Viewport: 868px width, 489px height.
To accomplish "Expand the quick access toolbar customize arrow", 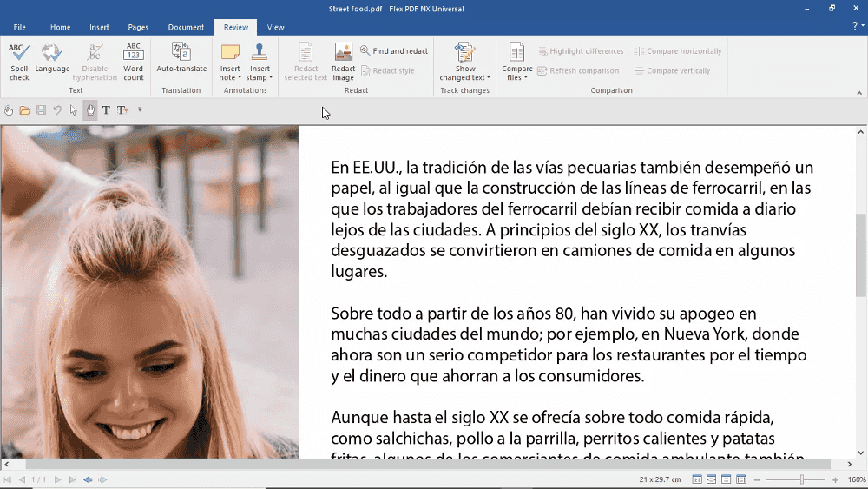I will click(140, 109).
